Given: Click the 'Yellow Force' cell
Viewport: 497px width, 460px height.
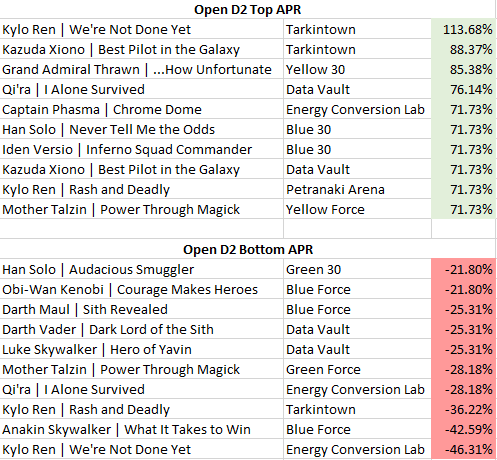Looking at the screenshot, I should (357, 209).
